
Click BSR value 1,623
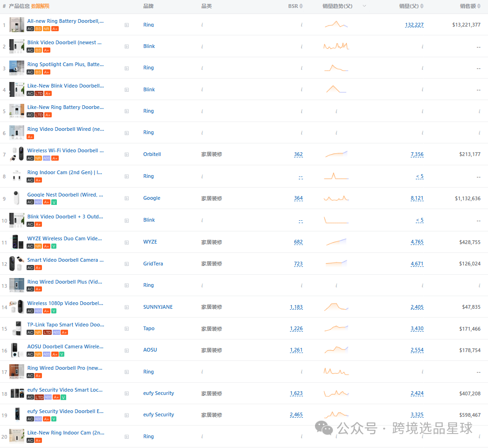tap(296, 394)
